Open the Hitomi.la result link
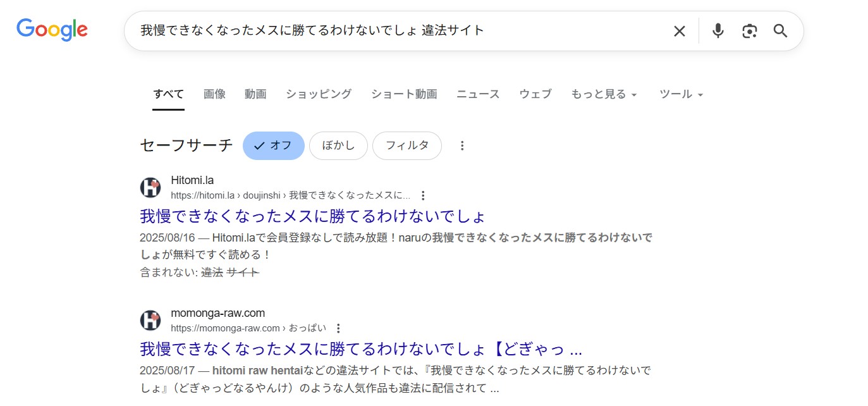This screenshot has height=406, width=868. [312, 216]
